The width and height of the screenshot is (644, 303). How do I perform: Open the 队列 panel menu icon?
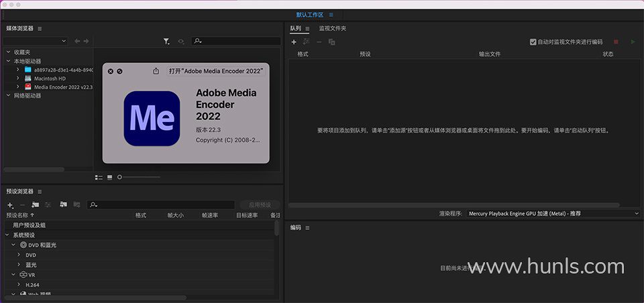pyautogui.click(x=307, y=29)
